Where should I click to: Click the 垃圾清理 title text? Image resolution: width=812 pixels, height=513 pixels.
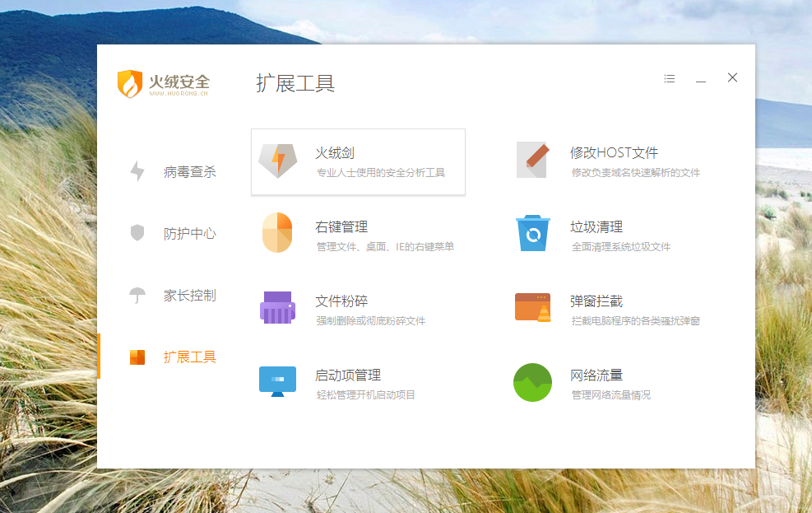coord(596,226)
